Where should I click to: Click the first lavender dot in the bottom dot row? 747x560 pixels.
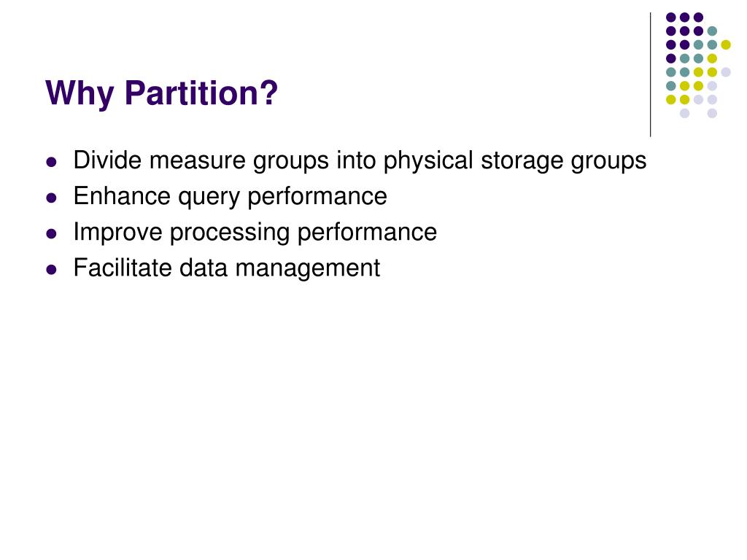click(x=684, y=113)
